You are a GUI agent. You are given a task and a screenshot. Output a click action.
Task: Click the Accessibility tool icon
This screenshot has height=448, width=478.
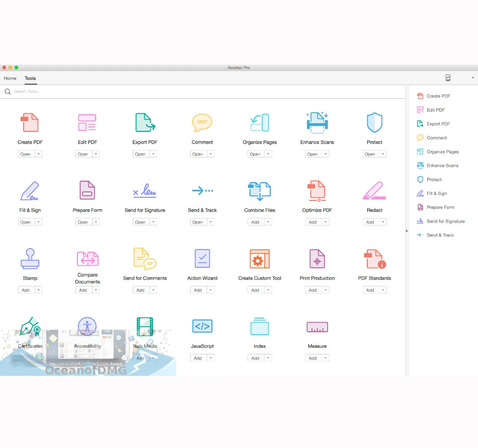pos(87,326)
